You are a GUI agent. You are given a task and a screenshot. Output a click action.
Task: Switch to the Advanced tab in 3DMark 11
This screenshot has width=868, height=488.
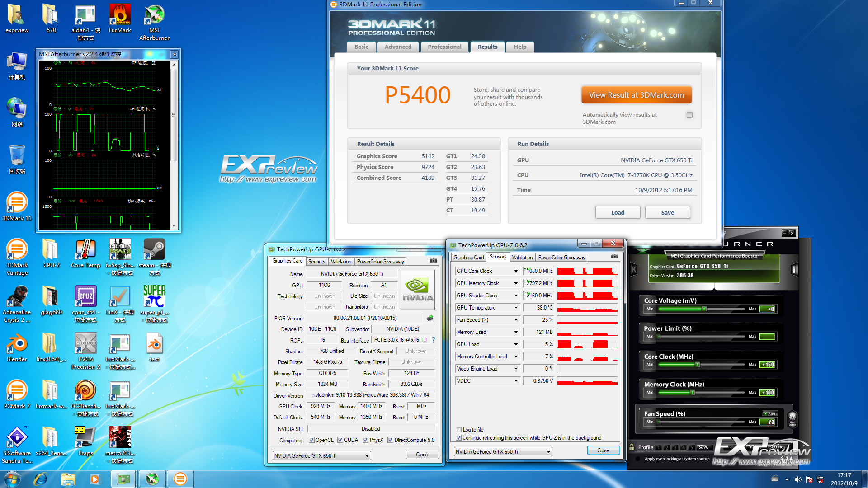point(398,47)
